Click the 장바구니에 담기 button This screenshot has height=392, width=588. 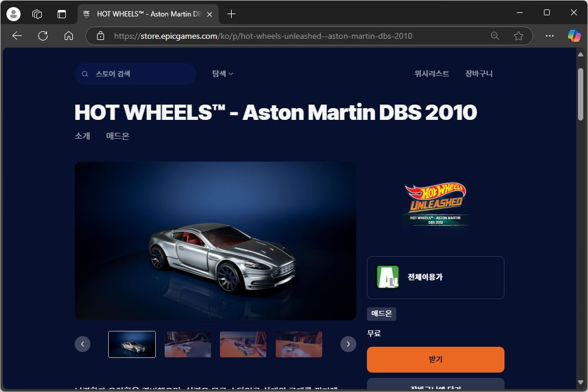[435, 385]
